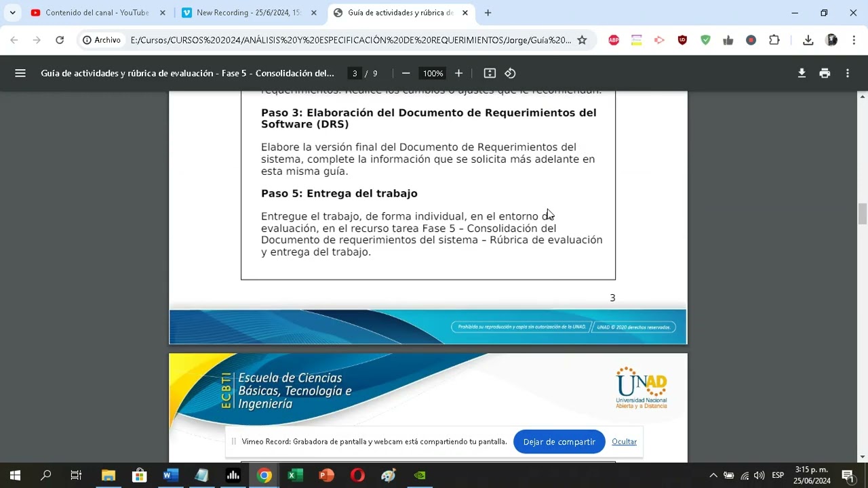Image resolution: width=868 pixels, height=488 pixels.
Task: Close the Guía de actividades tab
Action: 465,13
